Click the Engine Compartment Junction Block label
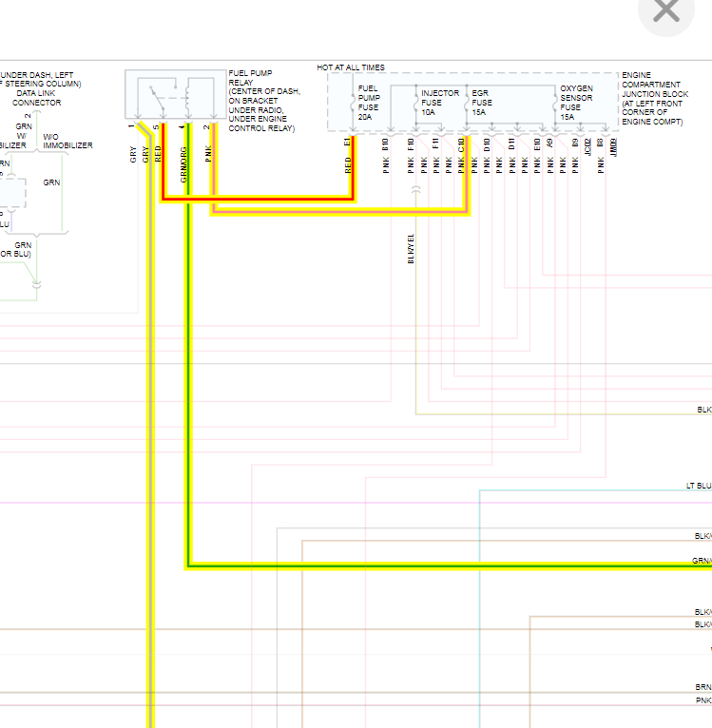This screenshot has width=712, height=728. tap(654, 100)
